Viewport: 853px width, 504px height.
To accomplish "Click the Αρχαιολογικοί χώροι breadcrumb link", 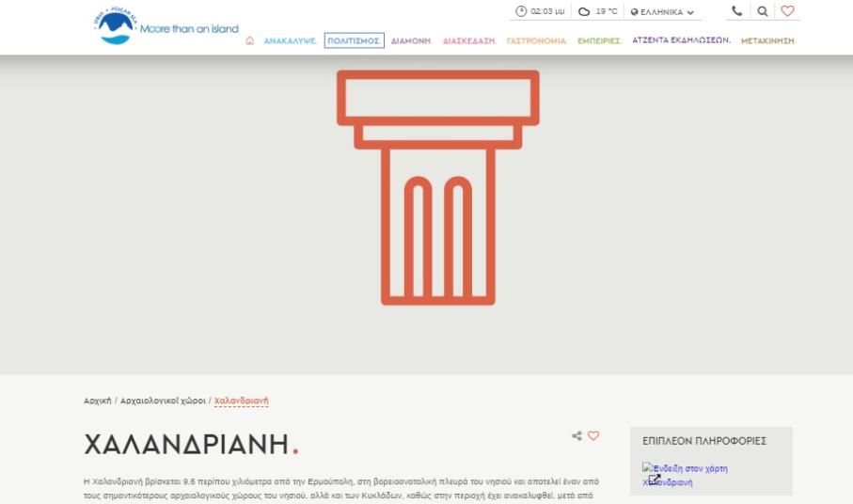I will tap(163, 401).
